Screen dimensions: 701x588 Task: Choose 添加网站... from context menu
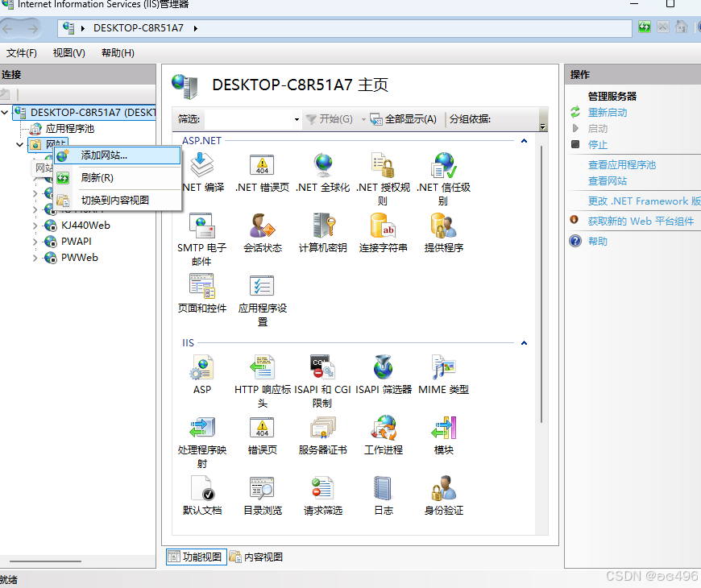coord(117,155)
